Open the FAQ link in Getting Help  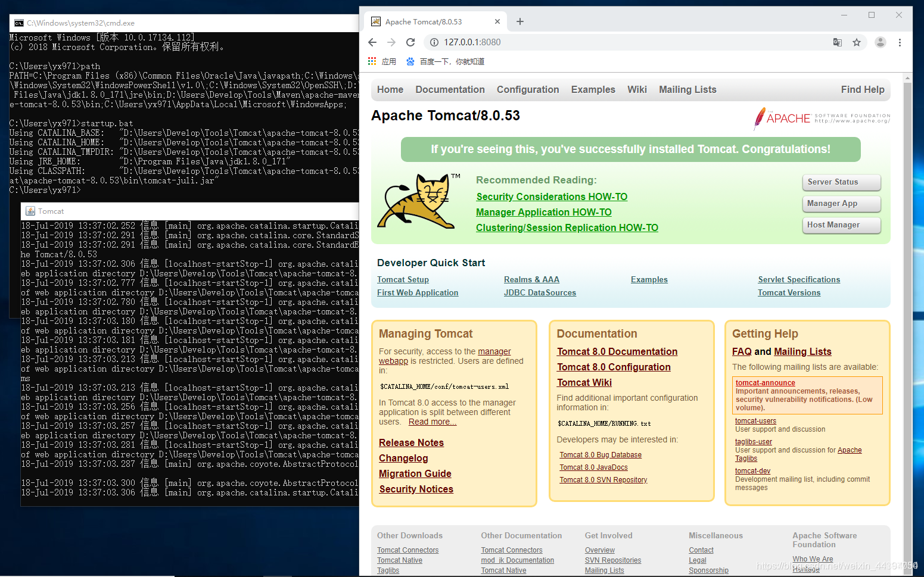pyautogui.click(x=742, y=351)
